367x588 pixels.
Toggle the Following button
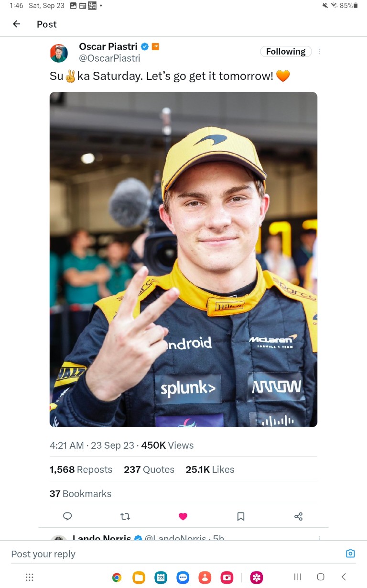point(286,52)
